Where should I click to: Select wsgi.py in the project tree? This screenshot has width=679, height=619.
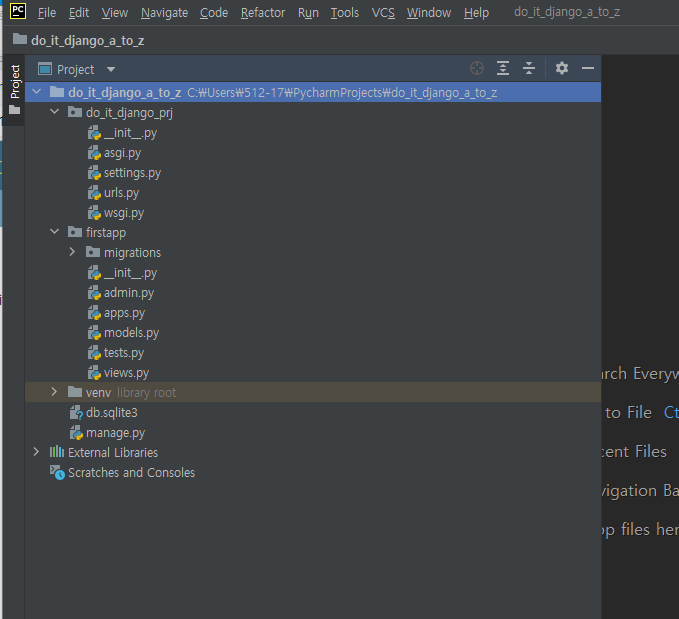(x=124, y=213)
